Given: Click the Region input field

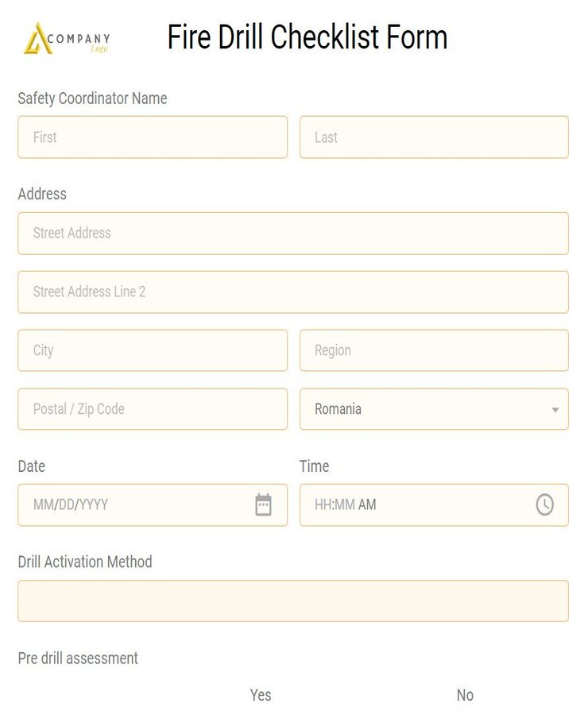Looking at the screenshot, I should point(434,350).
